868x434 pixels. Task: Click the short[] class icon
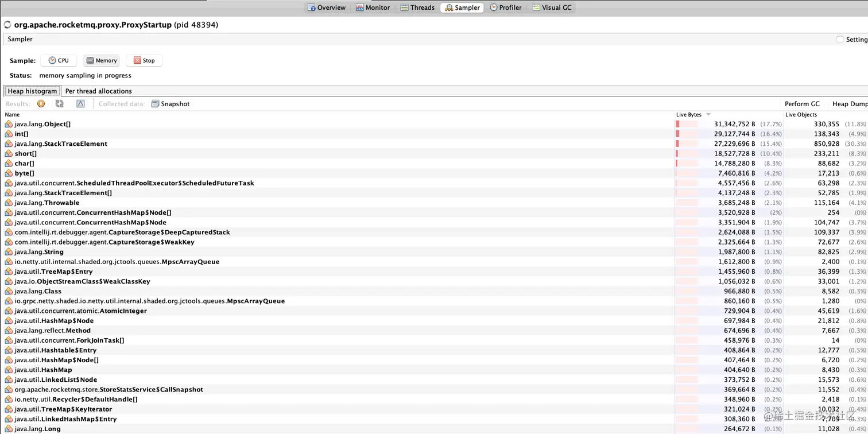point(9,153)
